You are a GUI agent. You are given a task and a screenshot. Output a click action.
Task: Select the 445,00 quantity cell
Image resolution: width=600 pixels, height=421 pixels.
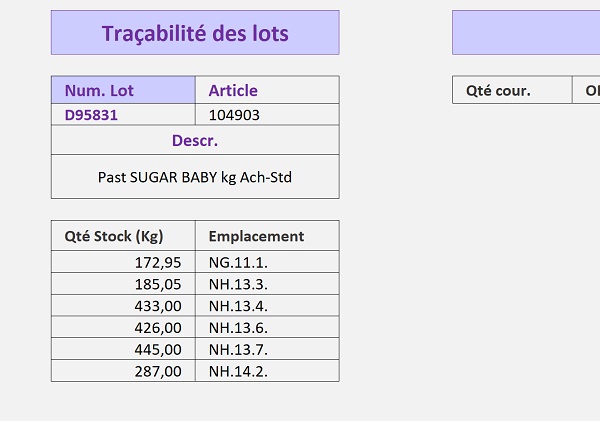123,349
